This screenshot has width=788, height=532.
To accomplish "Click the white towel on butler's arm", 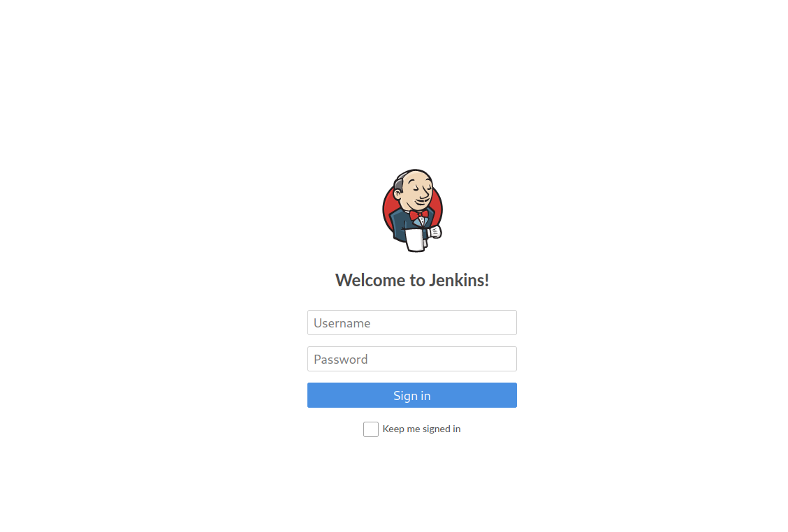I will [416, 239].
